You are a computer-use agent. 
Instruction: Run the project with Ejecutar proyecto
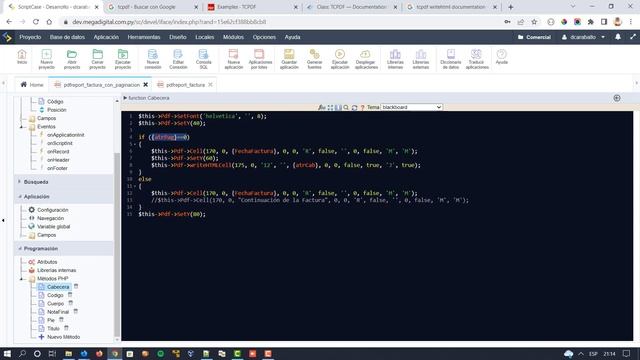click(122, 59)
